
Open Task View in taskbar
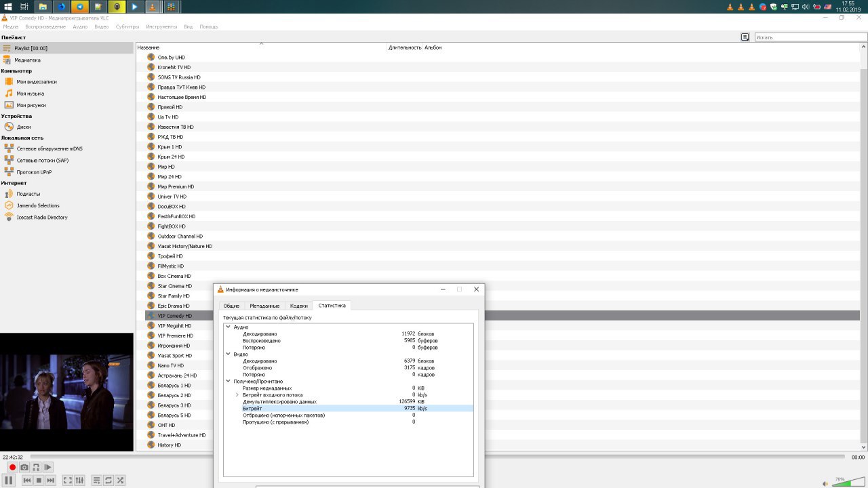[24, 7]
